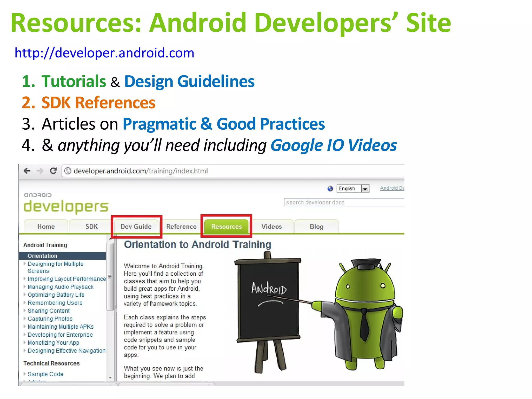
Task: Click the Technical Resources sidebar heading
Action: (51, 363)
